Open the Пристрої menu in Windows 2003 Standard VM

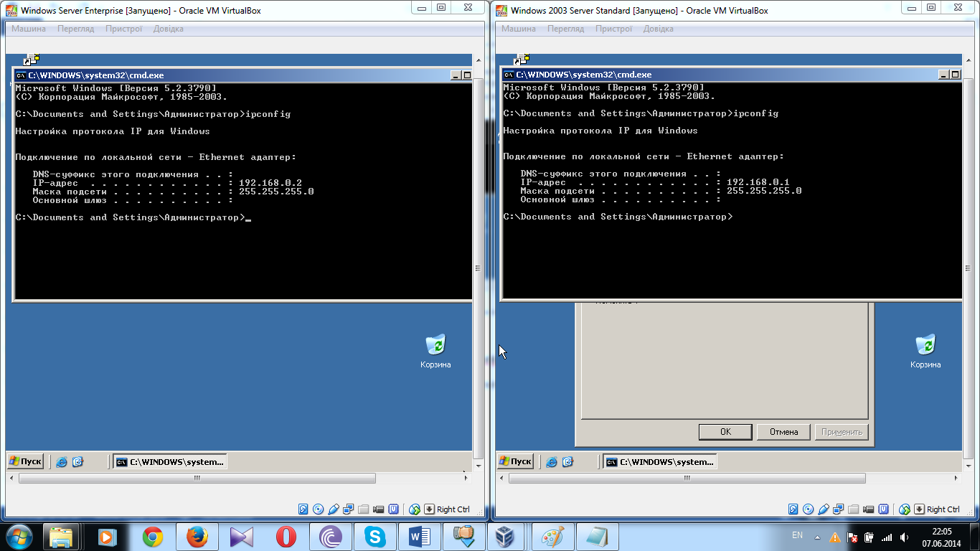[x=613, y=29]
